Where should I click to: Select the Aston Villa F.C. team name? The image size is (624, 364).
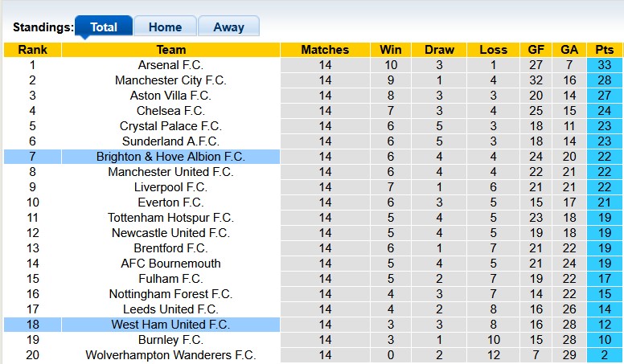pos(170,96)
